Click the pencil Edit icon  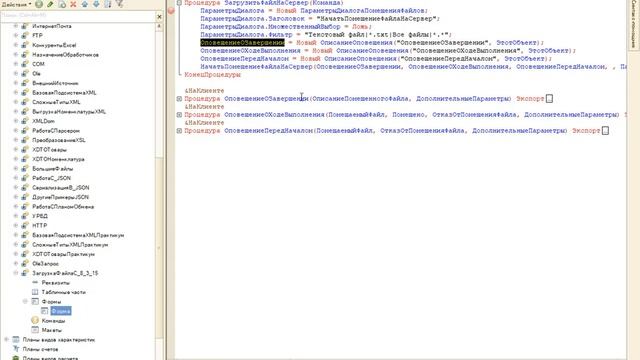pos(50,4)
